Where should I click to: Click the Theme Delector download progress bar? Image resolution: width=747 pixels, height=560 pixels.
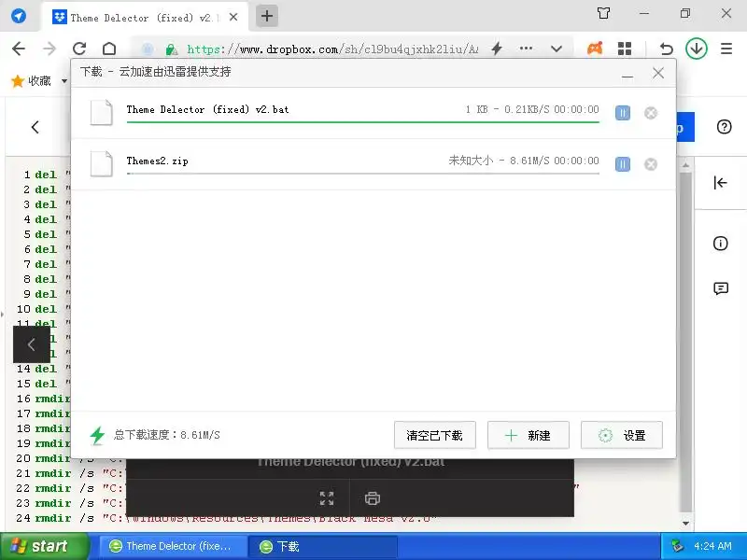[x=362, y=122]
